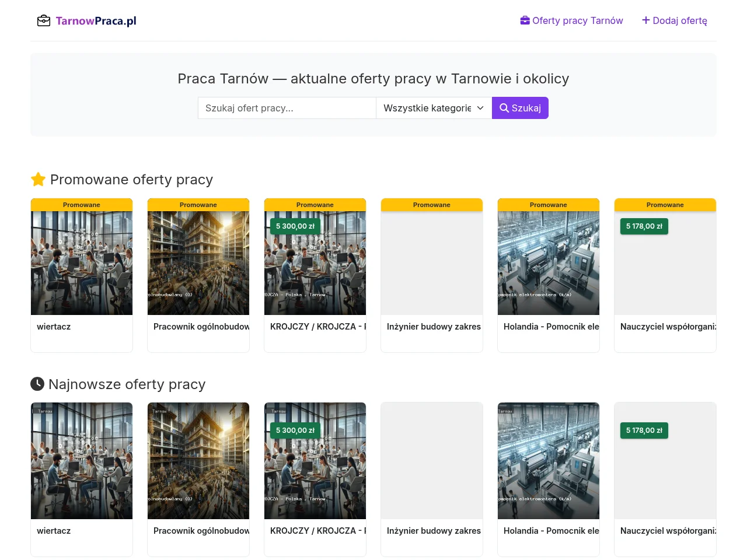Click newest Nauczyciel współorganizujący title
The width and height of the screenshot is (747, 560).
click(x=668, y=531)
